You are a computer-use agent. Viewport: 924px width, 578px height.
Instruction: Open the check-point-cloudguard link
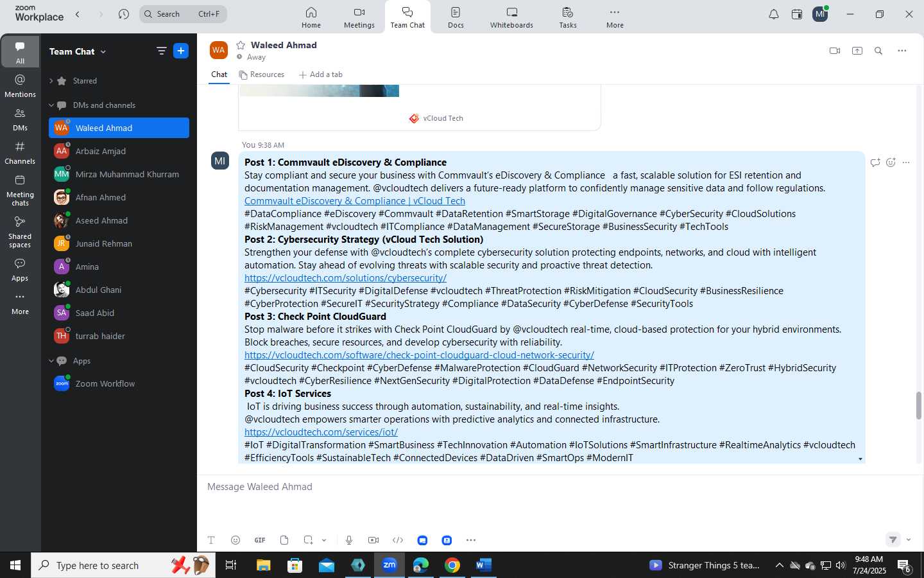[419, 355]
